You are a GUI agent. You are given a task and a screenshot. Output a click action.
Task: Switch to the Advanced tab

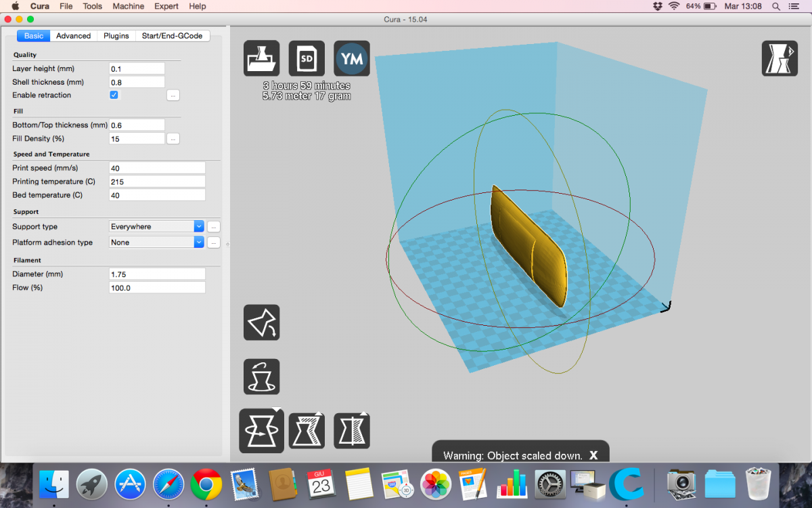coord(73,36)
